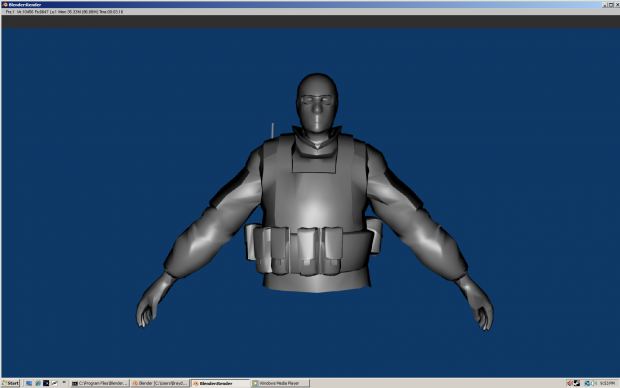Click the rendered soldier model image
The height and width of the screenshot is (388, 620).
point(315,202)
